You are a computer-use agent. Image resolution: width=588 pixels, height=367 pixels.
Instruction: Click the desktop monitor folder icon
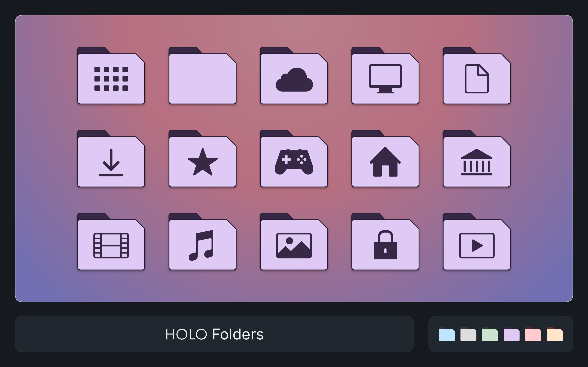pyautogui.click(x=385, y=76)
